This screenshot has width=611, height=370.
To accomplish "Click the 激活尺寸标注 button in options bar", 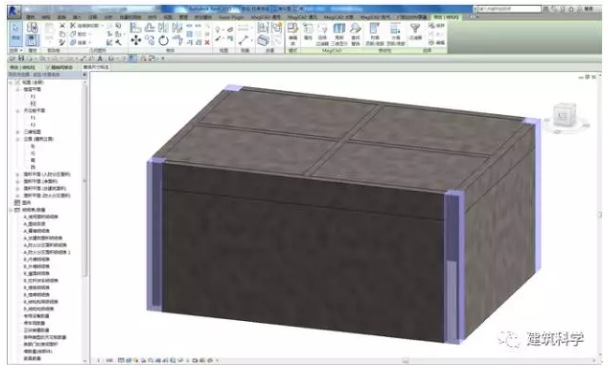I will [96, 67].
